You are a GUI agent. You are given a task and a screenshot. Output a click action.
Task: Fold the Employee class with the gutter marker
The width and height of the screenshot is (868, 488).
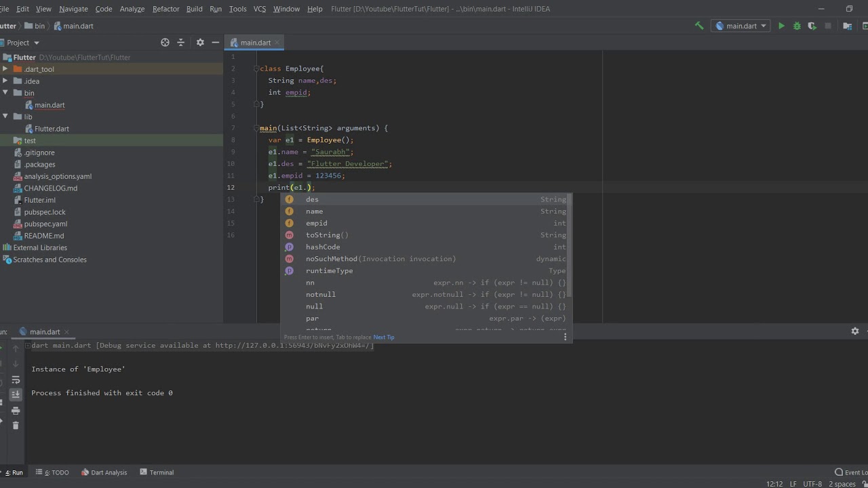pos(256,68)
